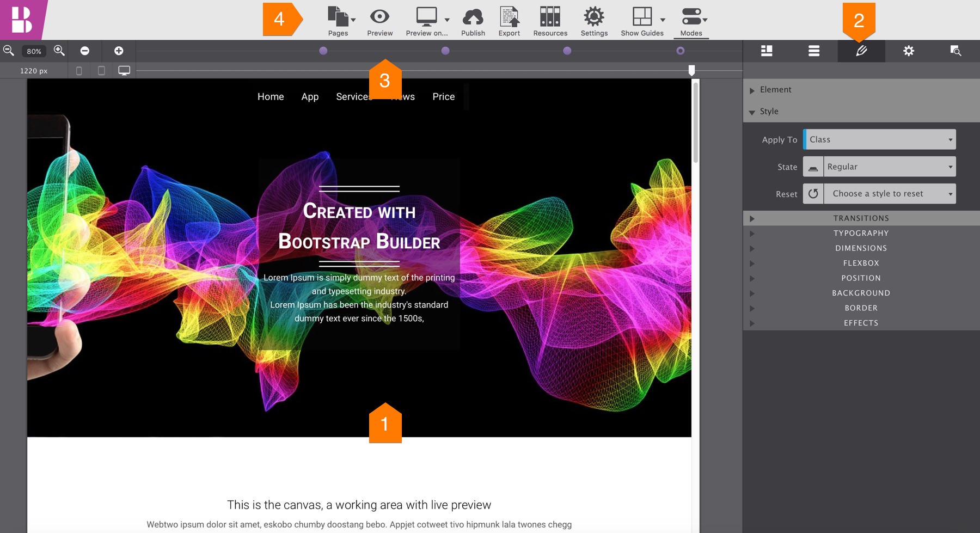The height and width of the screenshot is (533, 980).
Task: Open the inspect search panel tab
Action: (x=955, y=51)
